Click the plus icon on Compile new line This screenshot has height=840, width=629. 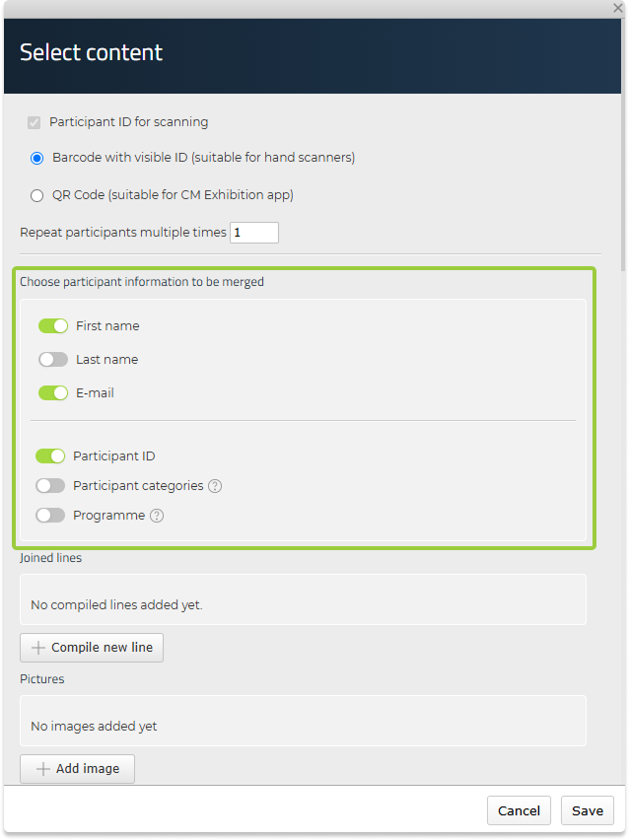[38, 648]
